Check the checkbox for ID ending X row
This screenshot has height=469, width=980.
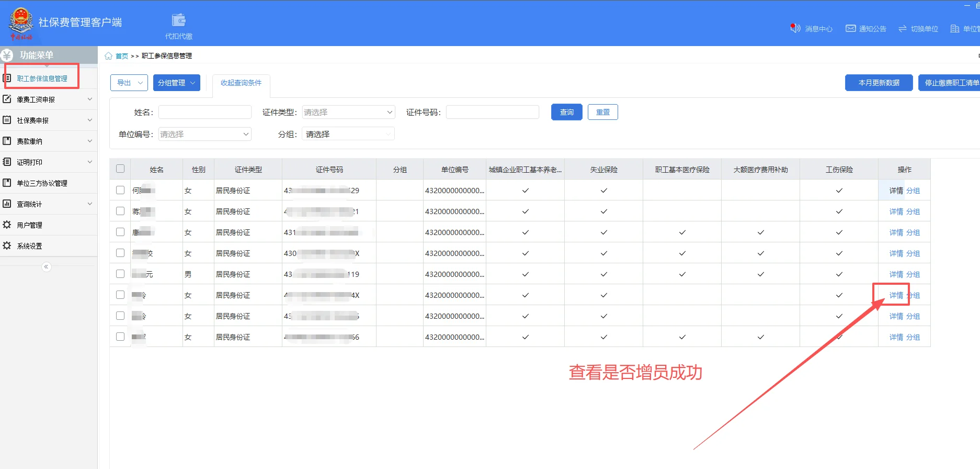120,253
